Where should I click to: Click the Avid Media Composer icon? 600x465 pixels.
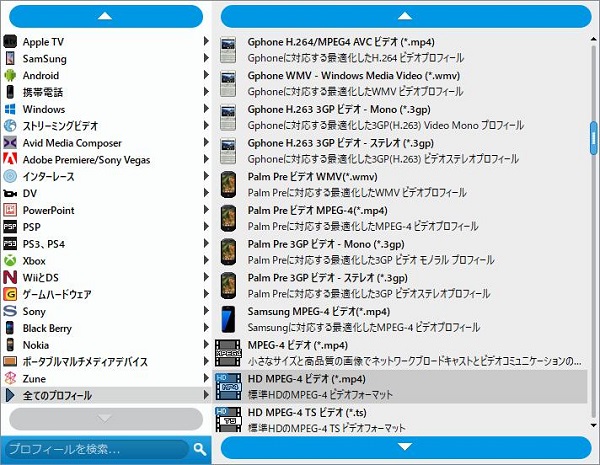pyautogui.click(x=10, y=143)
